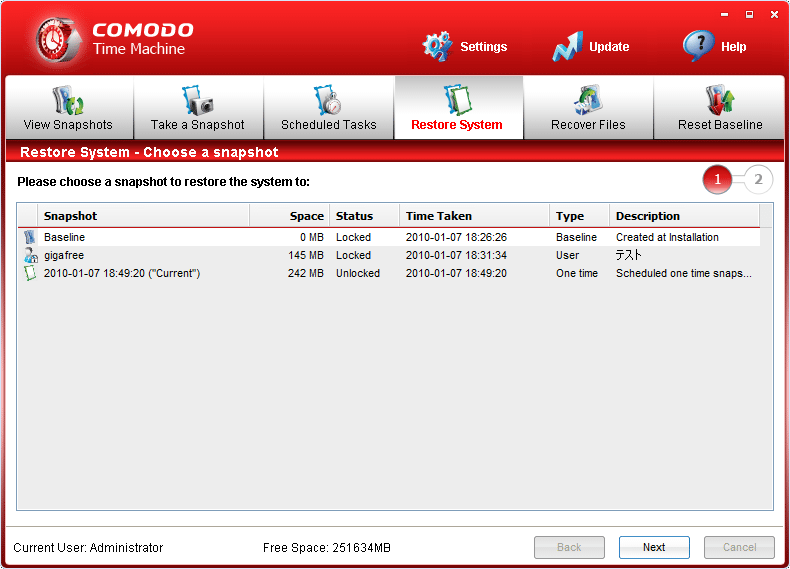
Task: Click the Scheduled one time snaps... description
Action: [x=684, y=273]
